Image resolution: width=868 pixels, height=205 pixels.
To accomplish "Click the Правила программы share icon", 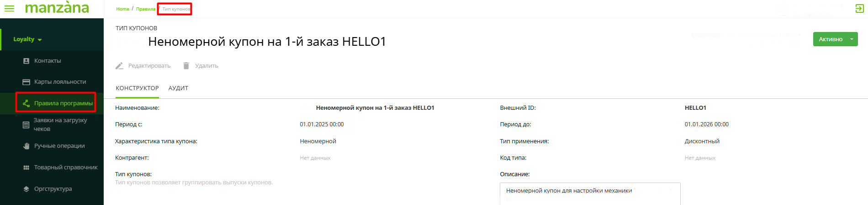I will click(x=26, y=103).
